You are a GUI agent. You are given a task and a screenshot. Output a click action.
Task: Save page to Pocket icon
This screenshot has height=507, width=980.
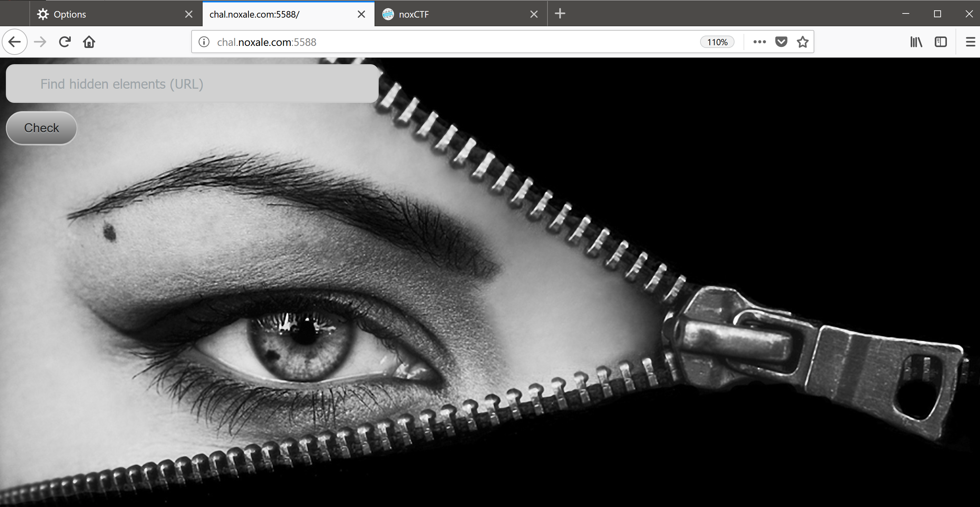[x=781, y=42]
